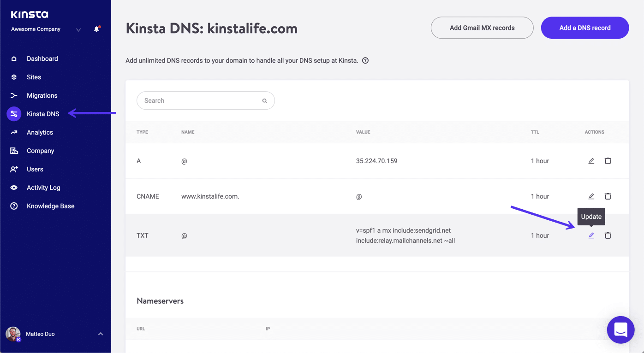Viewport: 644px width, 353px height.
Task: Delete the CNAME record
Action: click(x=608, y=196)
